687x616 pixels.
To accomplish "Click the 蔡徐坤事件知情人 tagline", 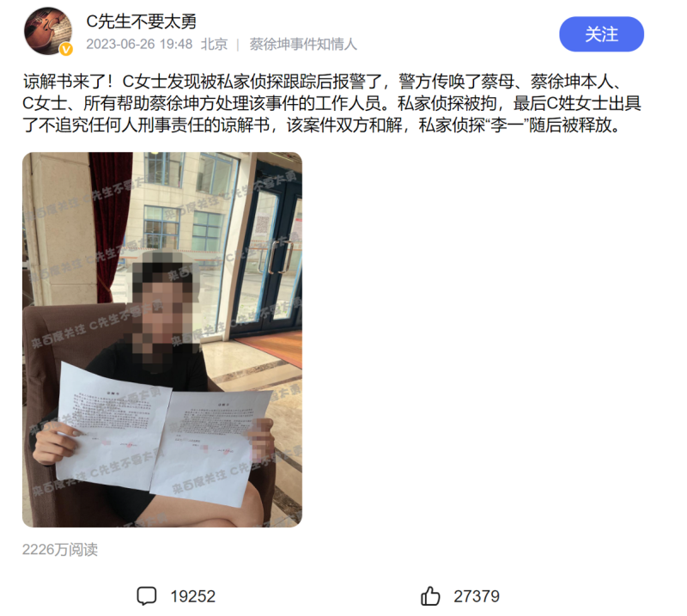I will 303,45.
